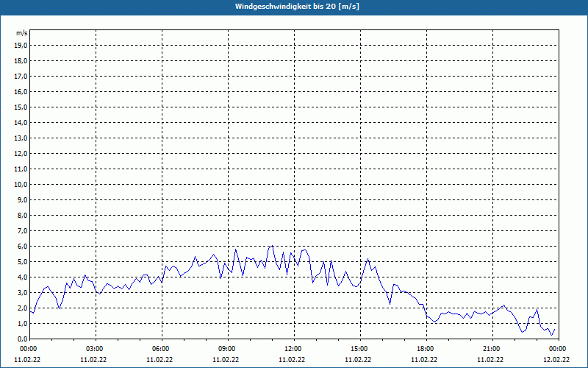
Task: Click the "0,0" y-axis value
Action: 22,339
